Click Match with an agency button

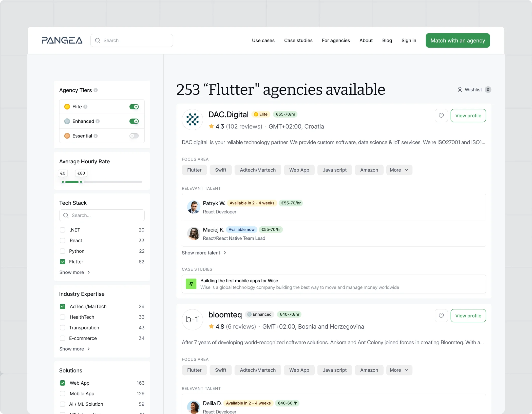(458, 41)
